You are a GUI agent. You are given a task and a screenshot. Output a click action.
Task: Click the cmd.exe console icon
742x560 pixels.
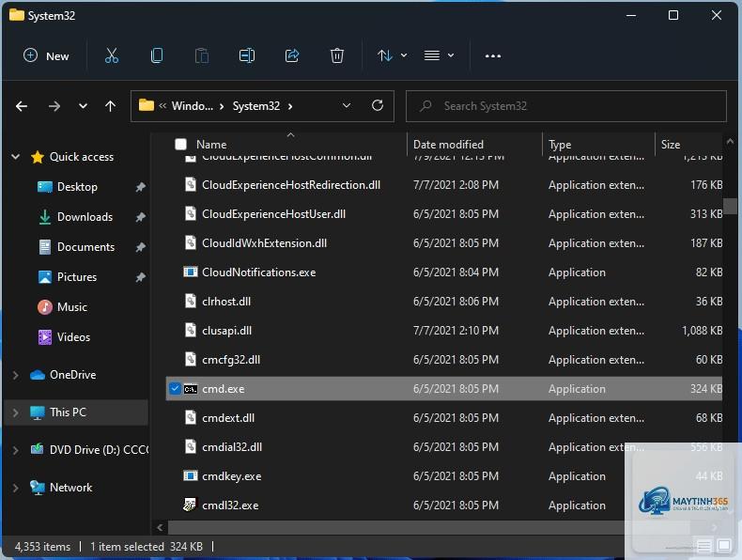pos(191,389)
